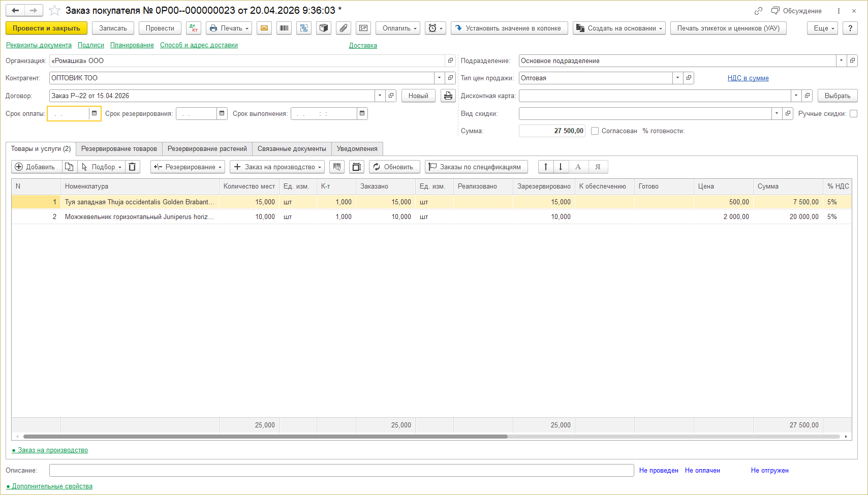The height and width of the screenshot is (495, 868).
Task: Open the Тип цен продажи dropdown
Action: tap(677, 78)
